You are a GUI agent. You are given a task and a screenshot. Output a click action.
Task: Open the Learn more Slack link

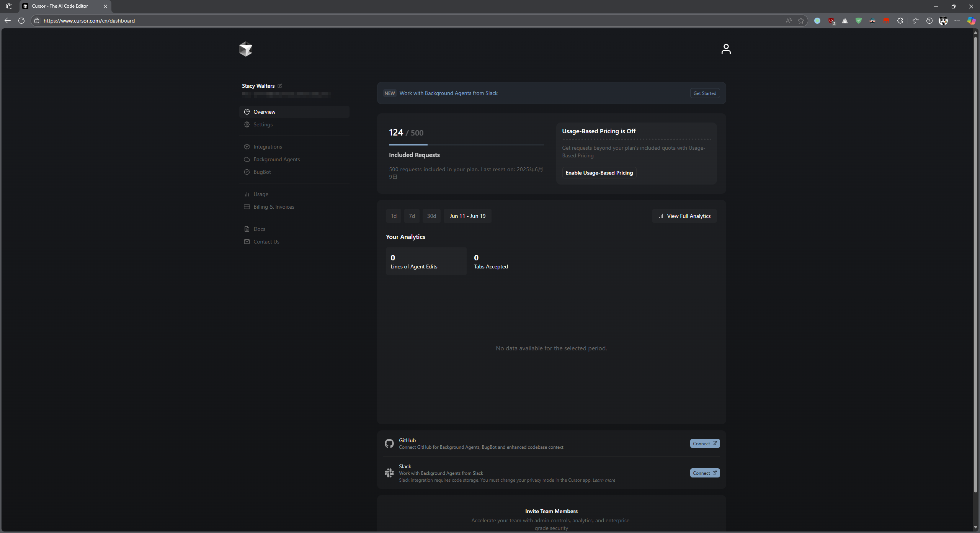604,480
